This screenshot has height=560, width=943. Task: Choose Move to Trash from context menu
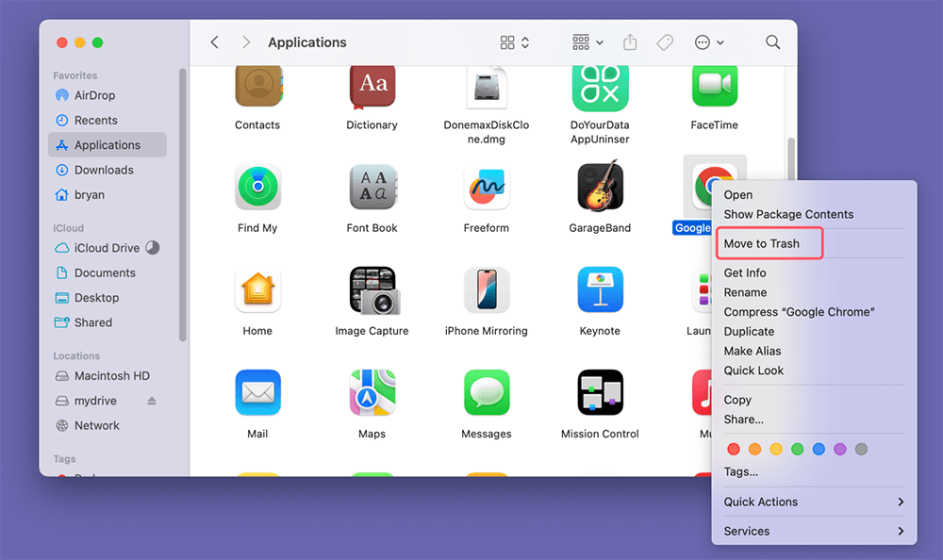coord(762,243)
